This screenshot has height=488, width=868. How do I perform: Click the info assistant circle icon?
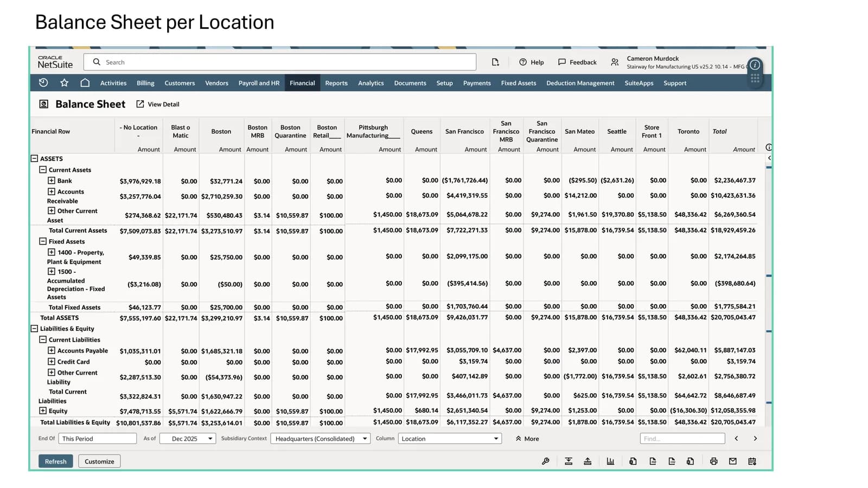point(755,65)
